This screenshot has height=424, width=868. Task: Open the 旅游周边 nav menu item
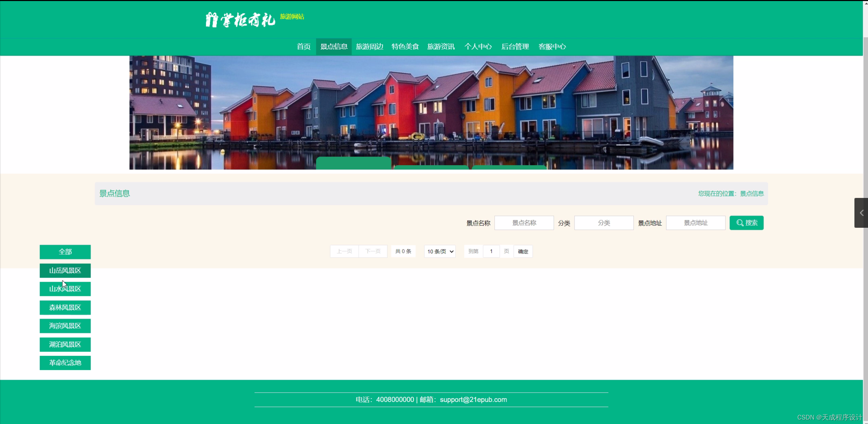[x=369, y=47]
